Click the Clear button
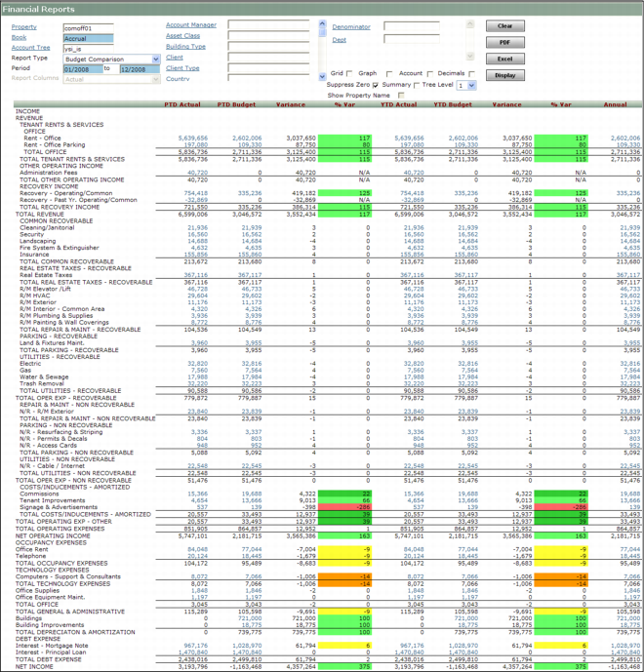Viewport: 644px width, 672px height. click(x=503, y=26)
